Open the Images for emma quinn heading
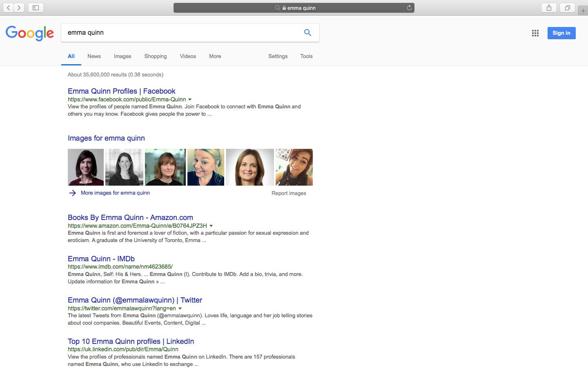588x368 pixels. (106, 138)
